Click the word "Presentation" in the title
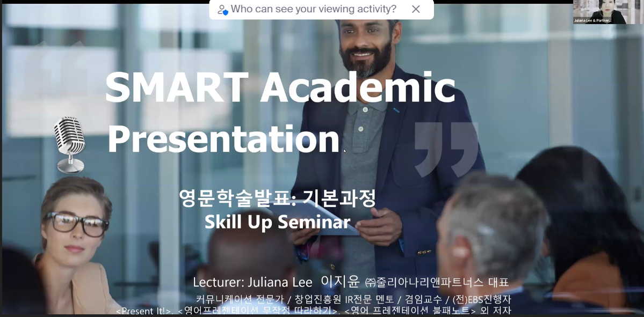 [223, 138]
